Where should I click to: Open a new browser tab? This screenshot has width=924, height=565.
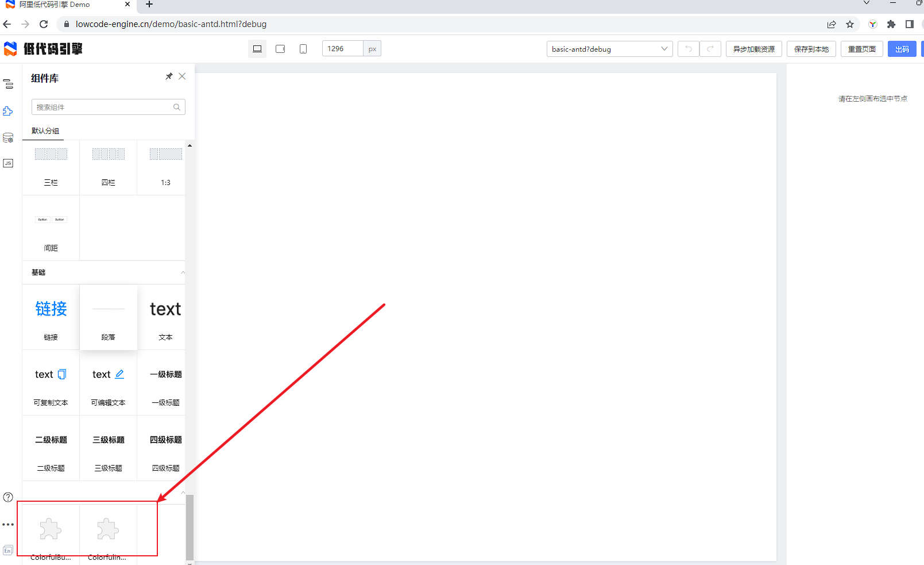click(x=149, y=5)
